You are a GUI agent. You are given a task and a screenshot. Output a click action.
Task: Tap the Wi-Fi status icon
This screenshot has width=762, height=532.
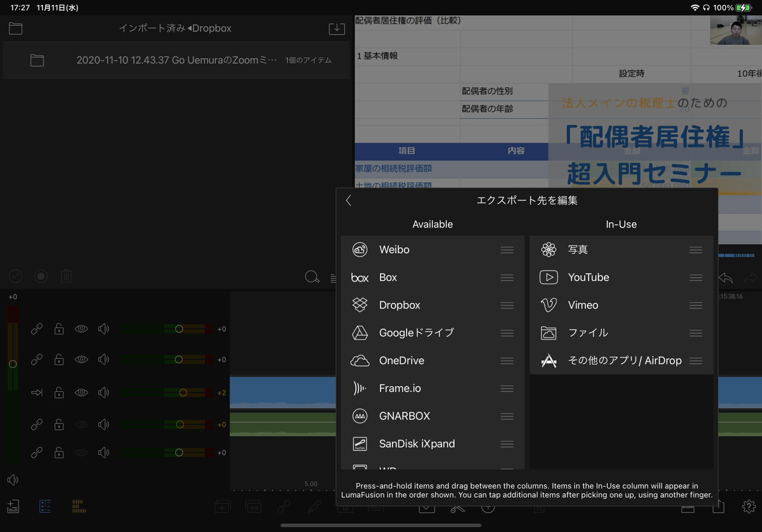pos(695,8)
